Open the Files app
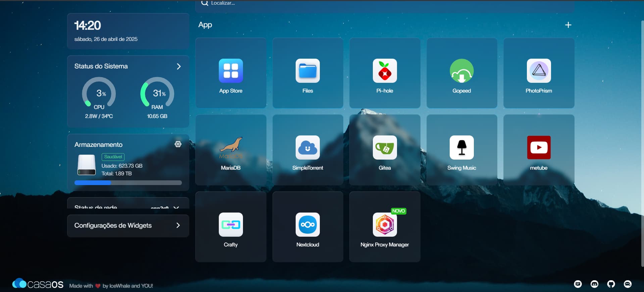Image resolution: width=644 pixels, height=292 pixels. click(307, 71)
